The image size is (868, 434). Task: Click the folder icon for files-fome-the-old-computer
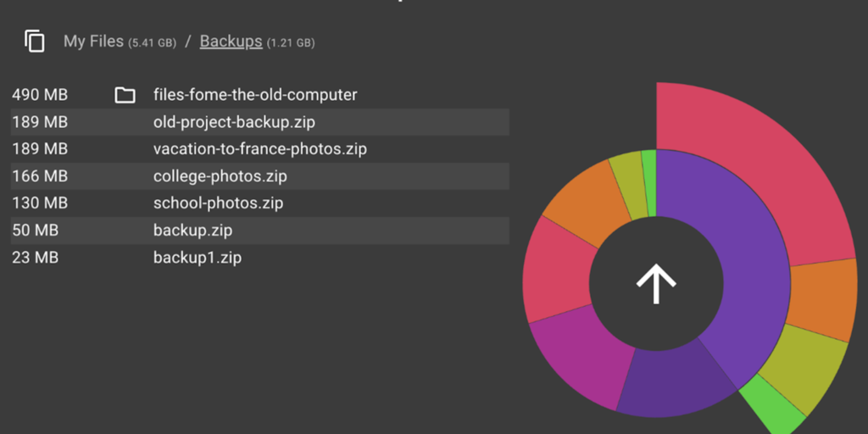125,95
